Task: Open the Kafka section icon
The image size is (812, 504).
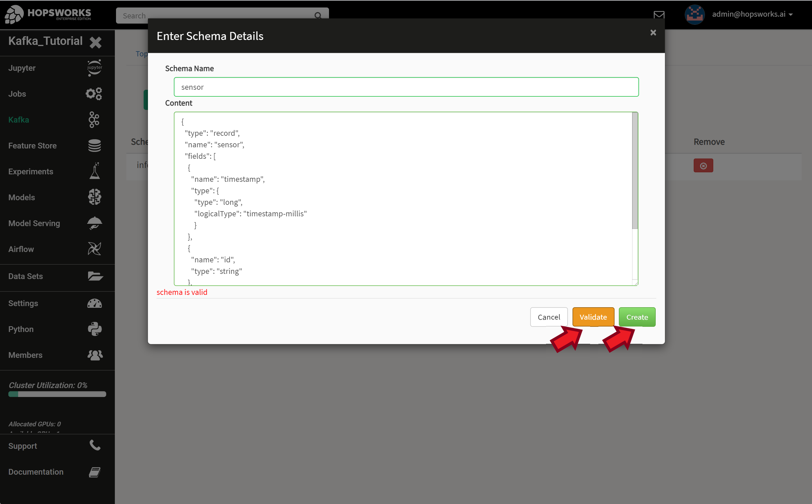Action: coord(94,120)
